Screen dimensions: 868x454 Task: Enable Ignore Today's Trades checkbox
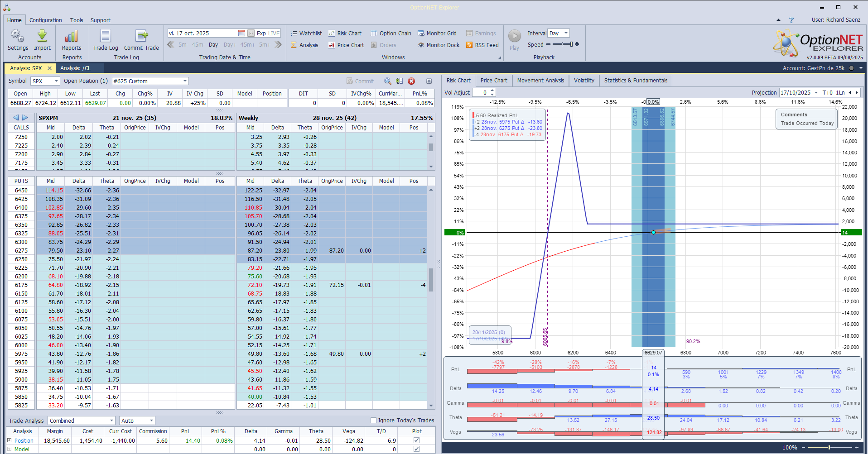[x=374, y=421]
